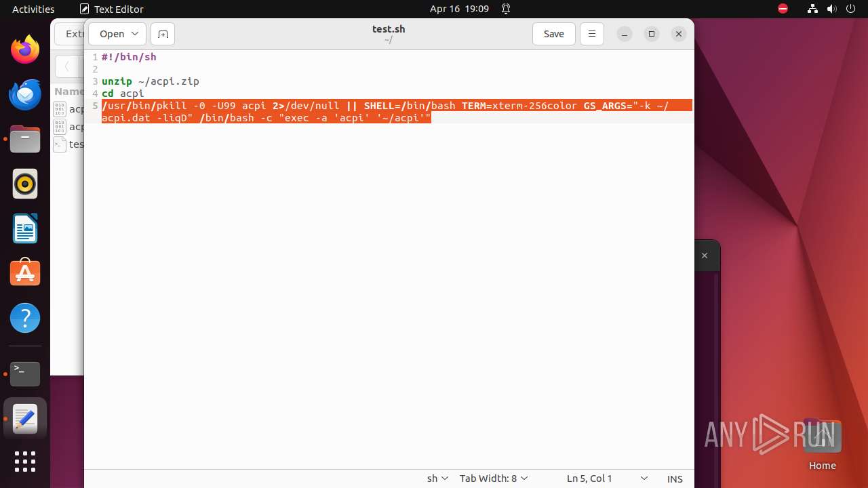Launch Thunderbird mail from the dock
868x488 pixels.
coord(25,94)
